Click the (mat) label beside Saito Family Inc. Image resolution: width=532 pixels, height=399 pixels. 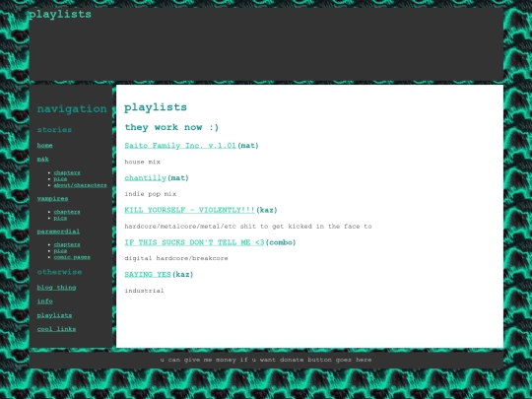coord(248,146)
